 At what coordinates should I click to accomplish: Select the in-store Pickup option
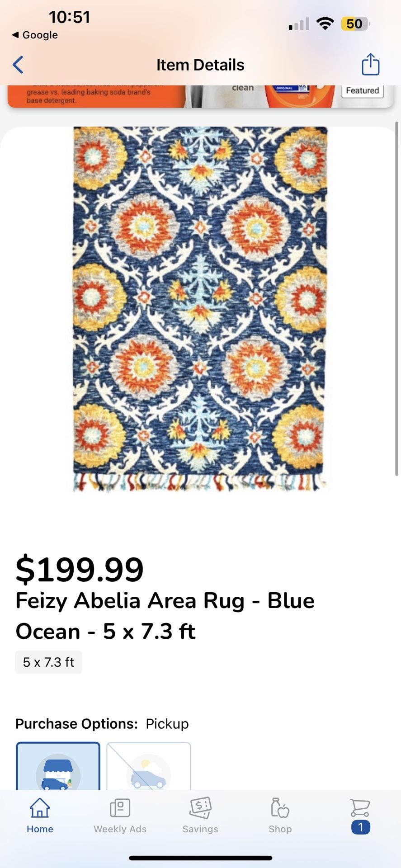pos(58,766)
